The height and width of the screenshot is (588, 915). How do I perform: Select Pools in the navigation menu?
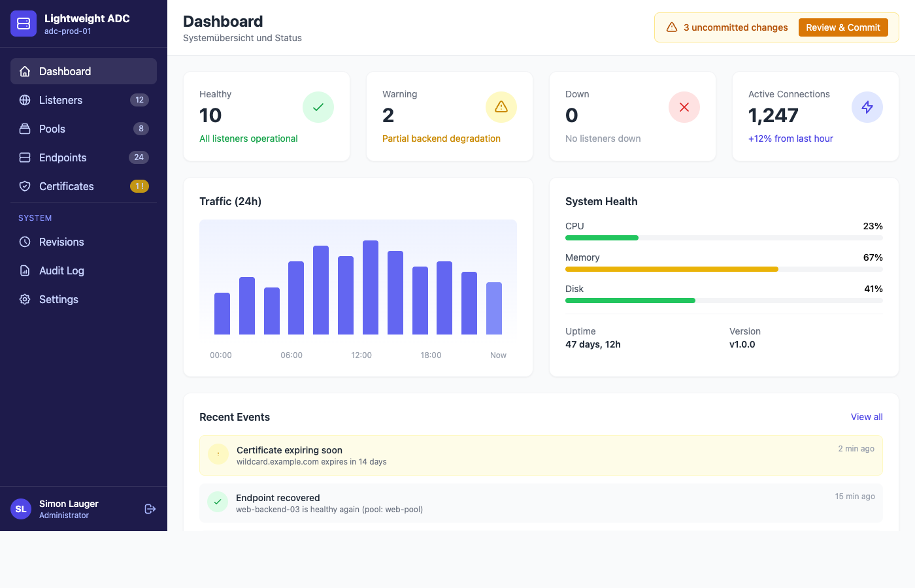click(52, 129)
